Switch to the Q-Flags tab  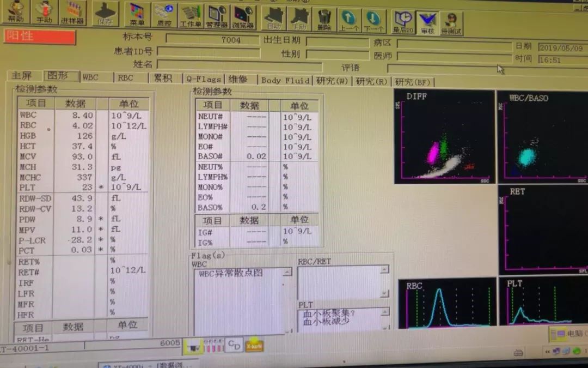pos(203,79)
